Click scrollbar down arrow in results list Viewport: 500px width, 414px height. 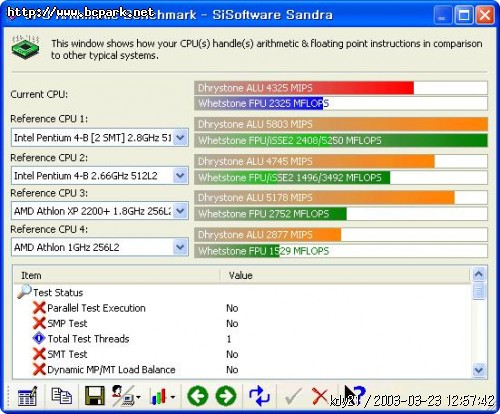tap(479, 370)
